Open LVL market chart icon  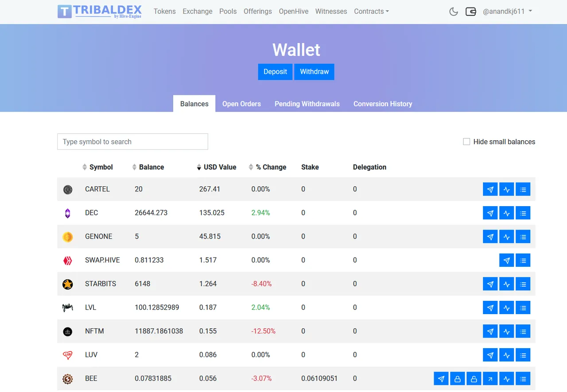(507, 307)
